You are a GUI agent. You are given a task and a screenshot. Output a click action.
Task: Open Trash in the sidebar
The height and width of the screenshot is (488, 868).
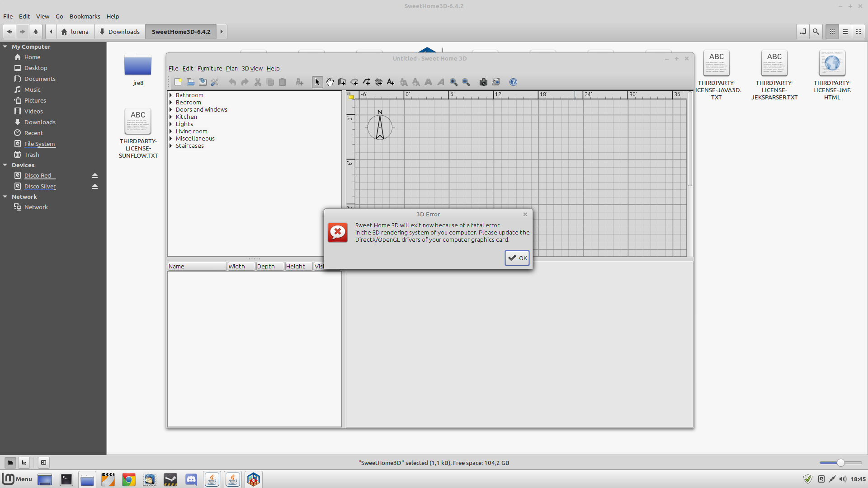pos(31,155)
